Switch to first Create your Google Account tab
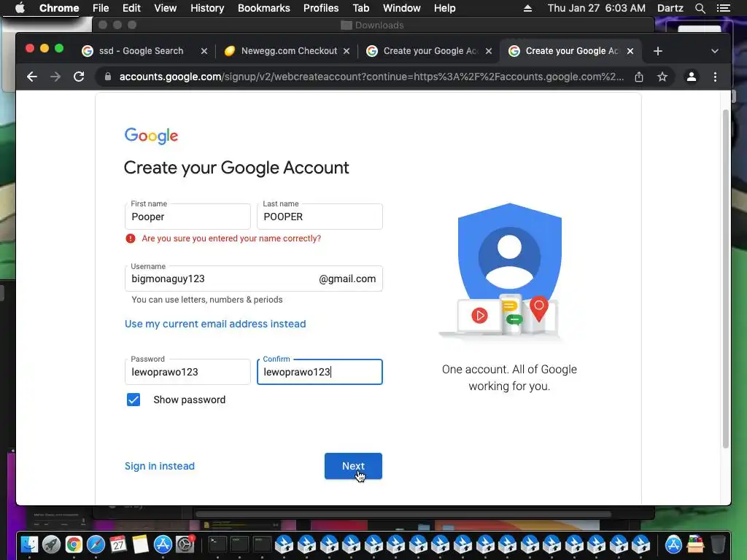747x560 pixels. (x=430, y=51)
